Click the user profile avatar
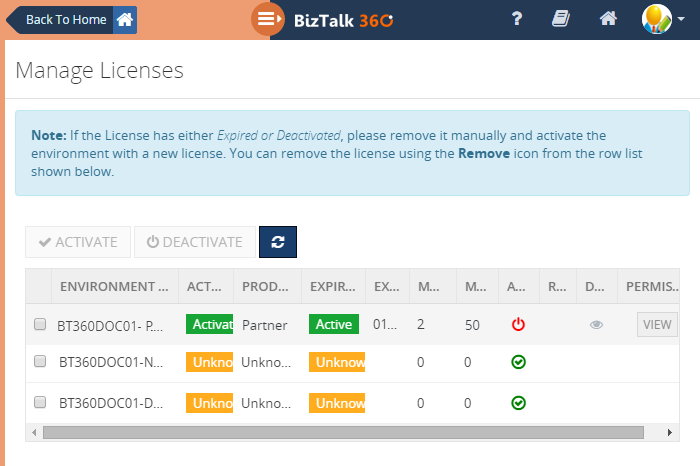 coord(656,19)
